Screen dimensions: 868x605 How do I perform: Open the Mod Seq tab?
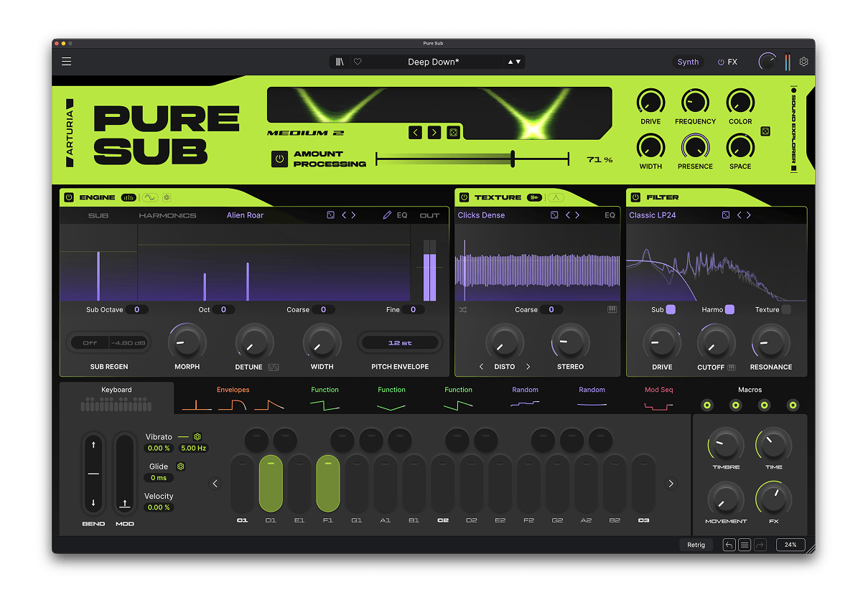coord(658,398)
